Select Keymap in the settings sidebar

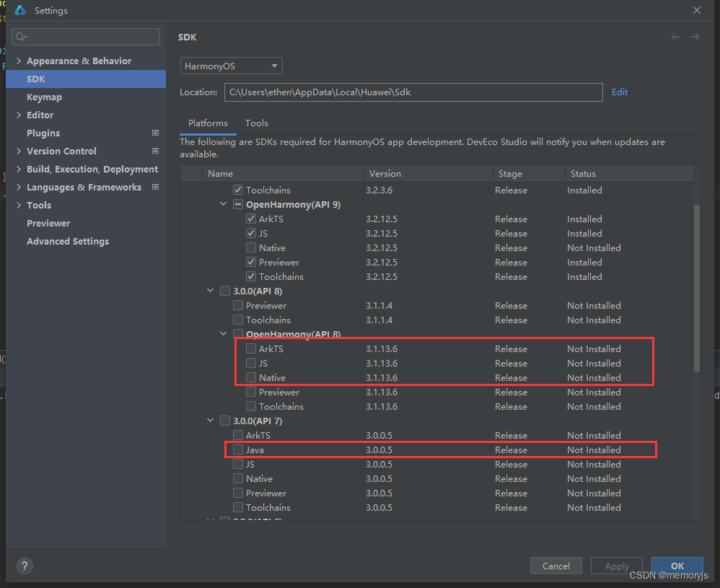coord(44,97)
